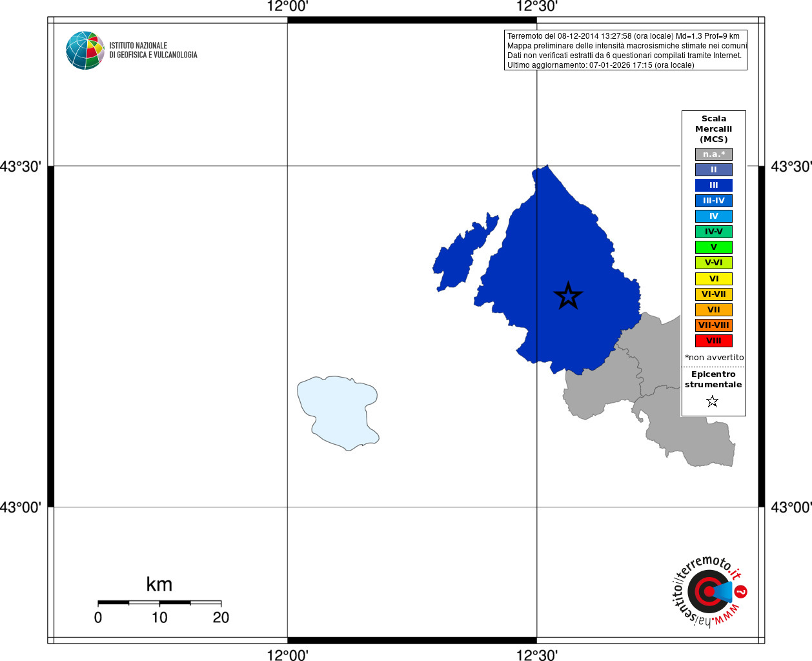
Task: Click the scale bar '20' value
Action: 221,618
